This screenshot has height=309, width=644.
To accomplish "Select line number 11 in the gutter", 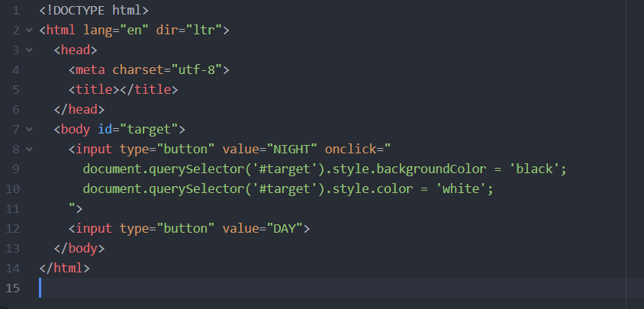I will coord(12,208).
